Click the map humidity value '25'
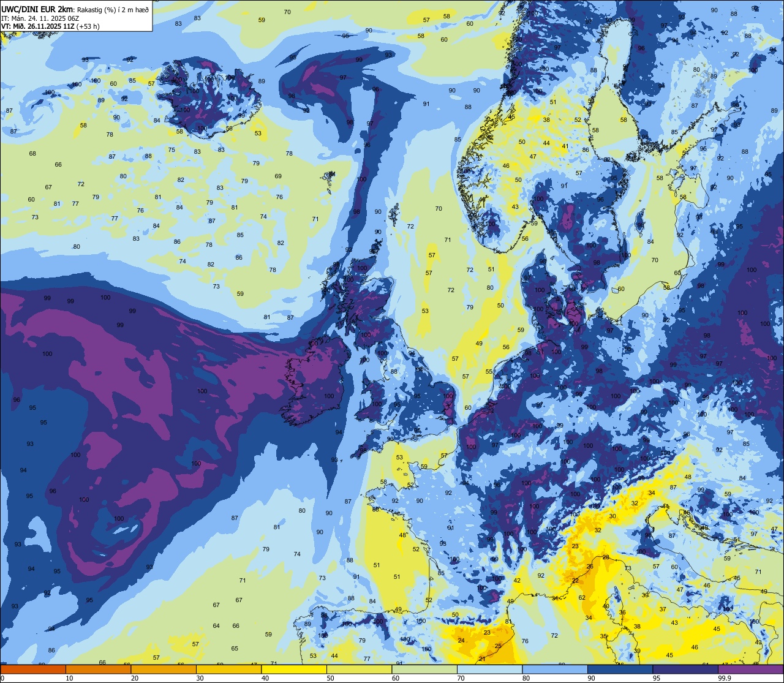Viewport: 784px width, 683px height. click(498, 646)
